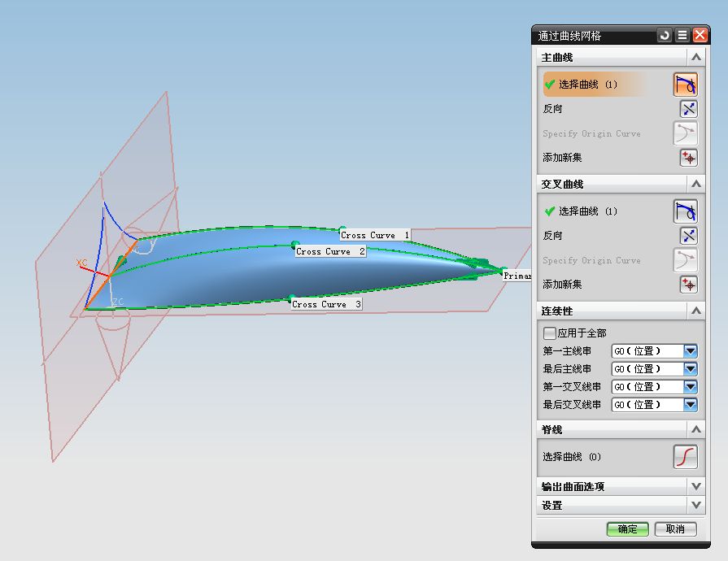Collapse the 交叉曲线 section
The width and height of the screenshot is (728, 561).
(x=696, y=185)
